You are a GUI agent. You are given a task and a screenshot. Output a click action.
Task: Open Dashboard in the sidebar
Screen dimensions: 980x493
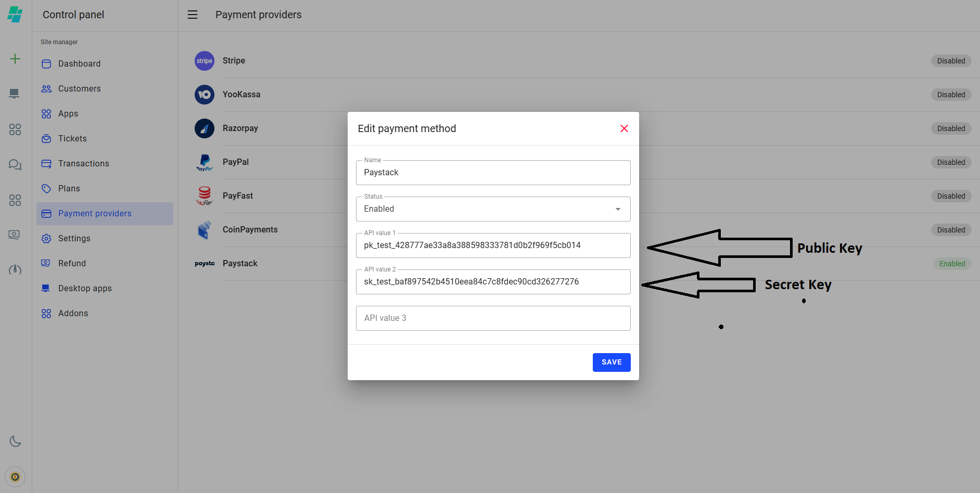79,64
